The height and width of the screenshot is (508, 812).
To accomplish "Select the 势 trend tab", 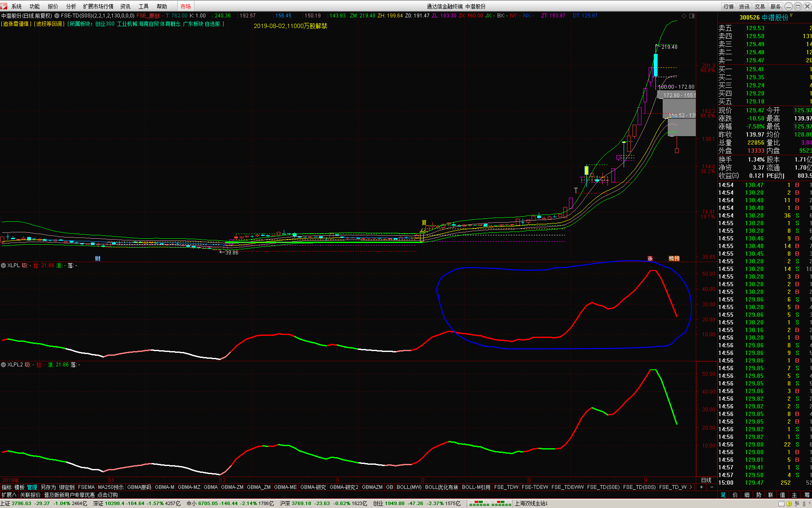I will (x=759, y=495).
